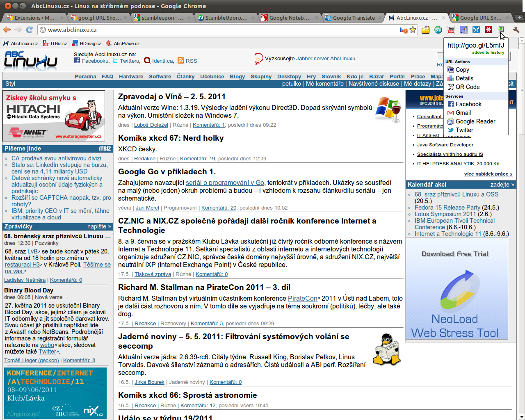Open the yellow folder extension icon
Image resolution: width=525 pixels, height=420 pixels.
(x=426, y=30)
